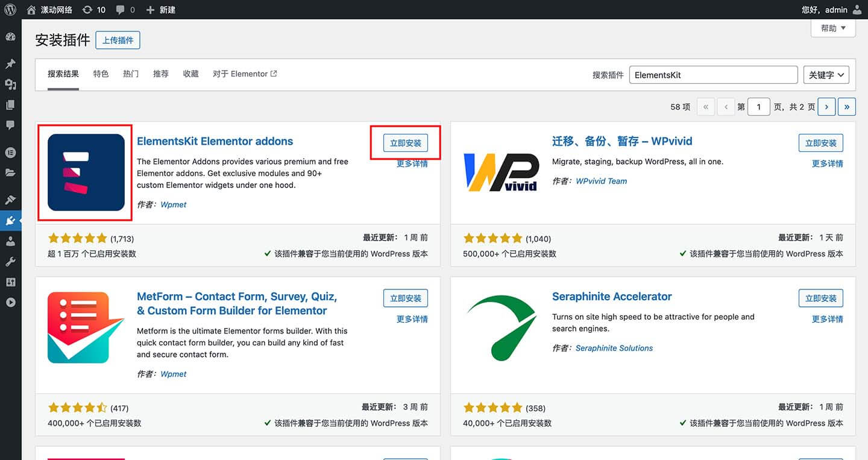
Task: Open Seraphinite Accelerator title link
Action: 612,297
